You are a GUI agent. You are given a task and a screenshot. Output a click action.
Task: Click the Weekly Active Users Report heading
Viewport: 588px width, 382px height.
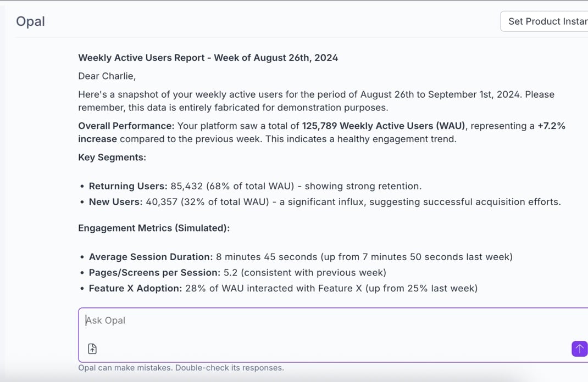[x=208, y=58]
